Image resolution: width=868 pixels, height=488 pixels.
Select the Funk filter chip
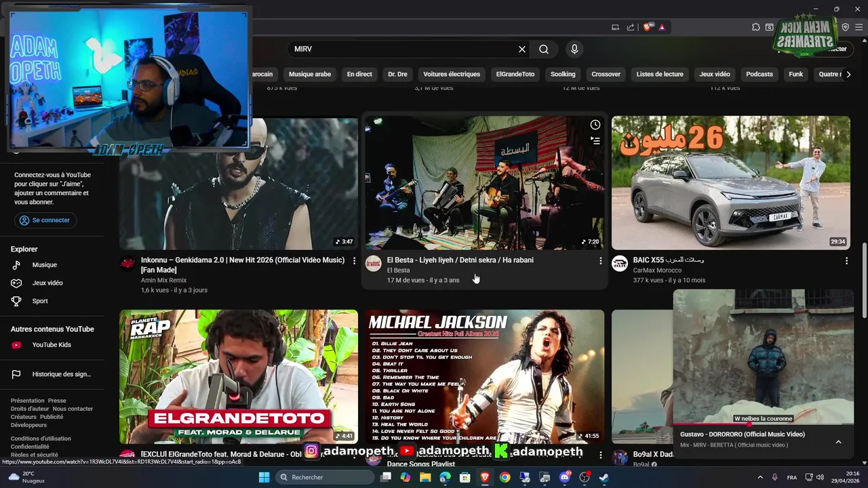point(796,75)
